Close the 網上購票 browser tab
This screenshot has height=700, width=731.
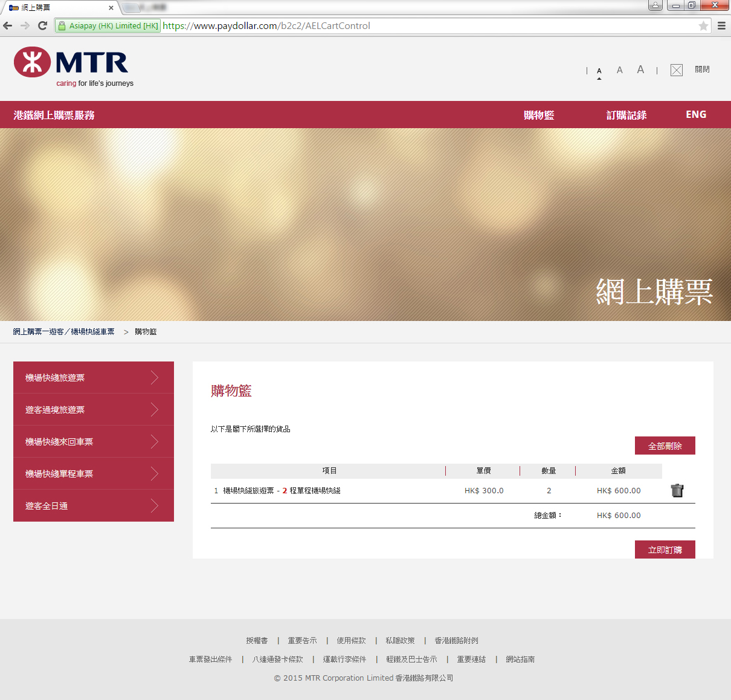111,8
